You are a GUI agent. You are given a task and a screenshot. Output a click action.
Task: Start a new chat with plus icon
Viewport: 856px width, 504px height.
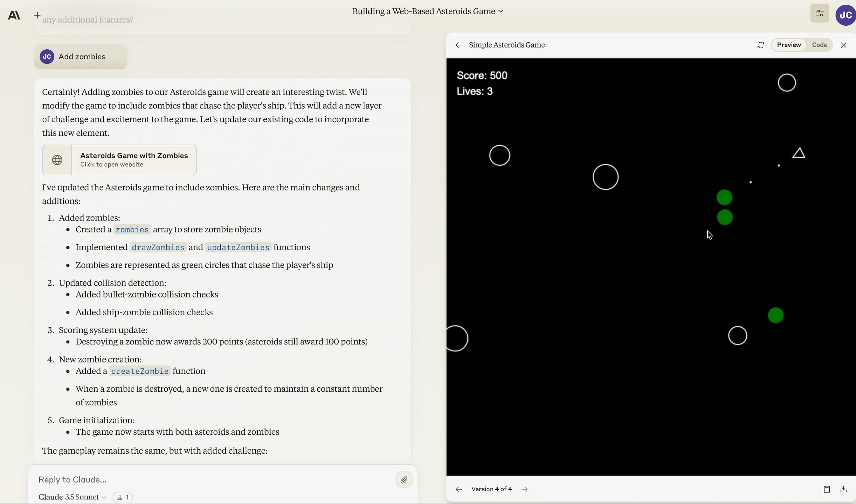37,15
